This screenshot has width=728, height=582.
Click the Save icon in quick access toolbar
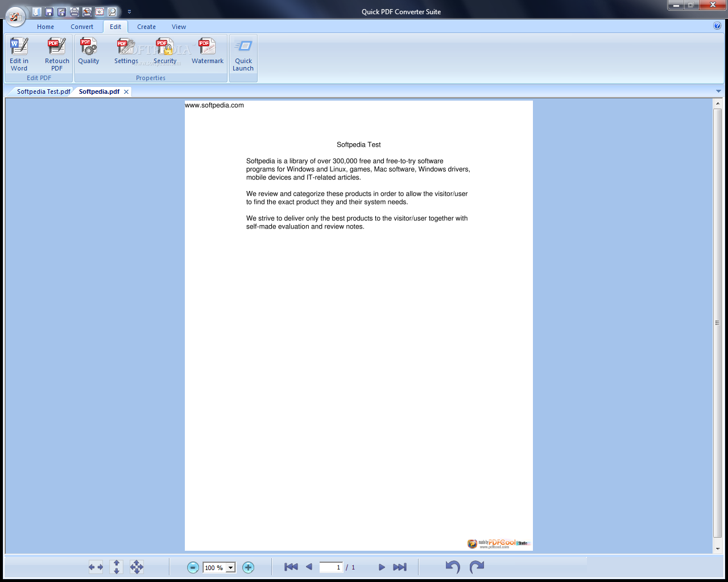(x=49, y=11)
